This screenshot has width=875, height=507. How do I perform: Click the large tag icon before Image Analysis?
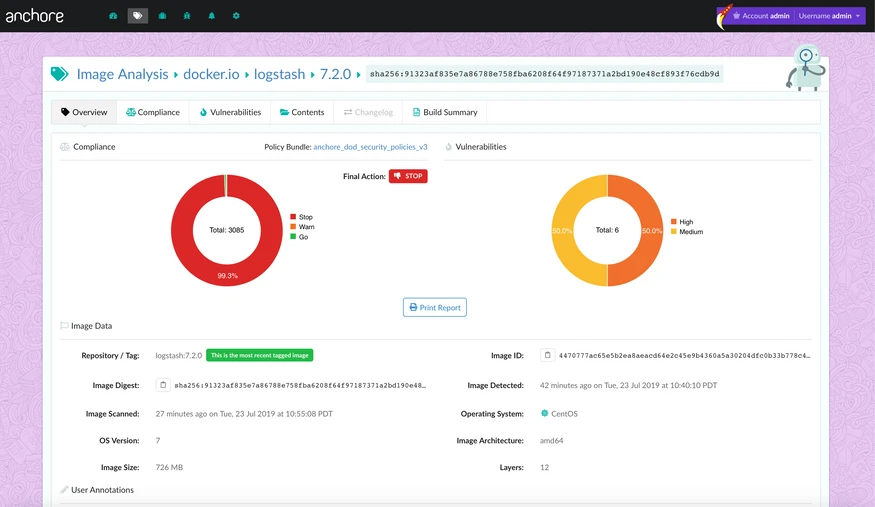pos(60,74)
